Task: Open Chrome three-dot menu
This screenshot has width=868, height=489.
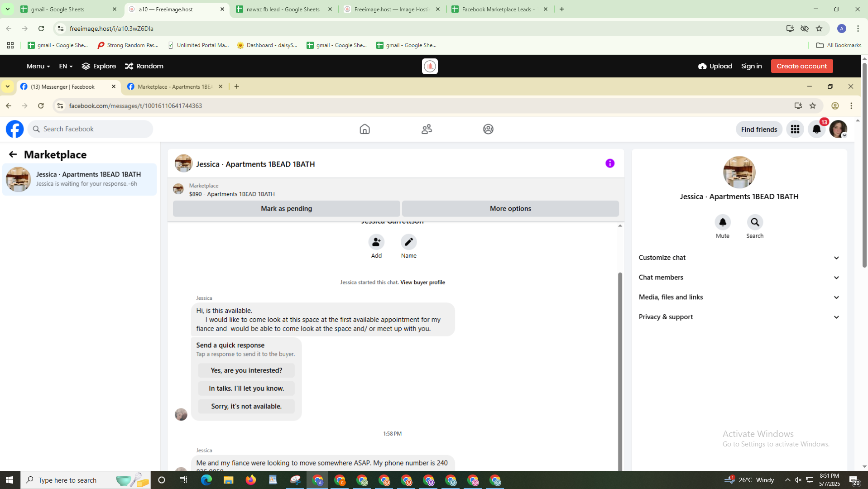Action: [858, 29]
